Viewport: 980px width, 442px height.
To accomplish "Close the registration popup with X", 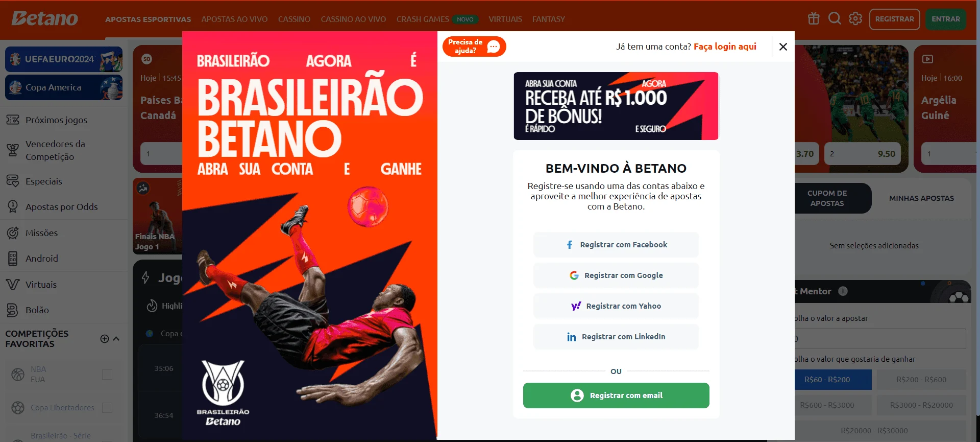I will [x=783, y=46].
